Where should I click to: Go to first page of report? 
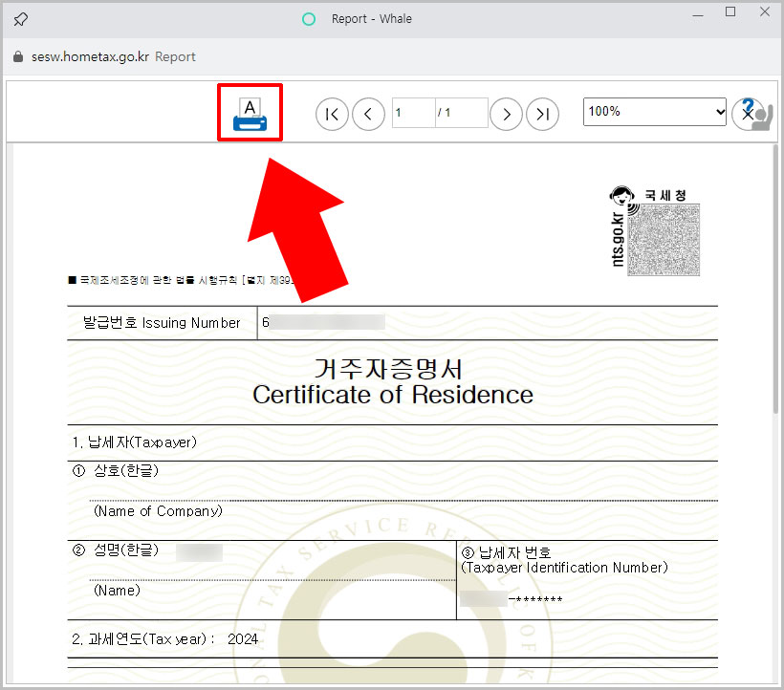(332, 115)
